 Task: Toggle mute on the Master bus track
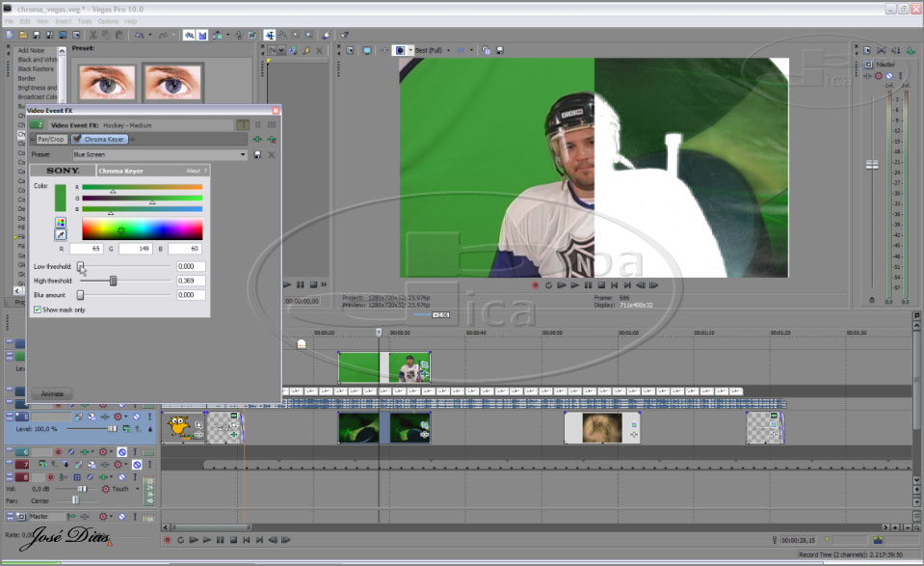[122, 517]
